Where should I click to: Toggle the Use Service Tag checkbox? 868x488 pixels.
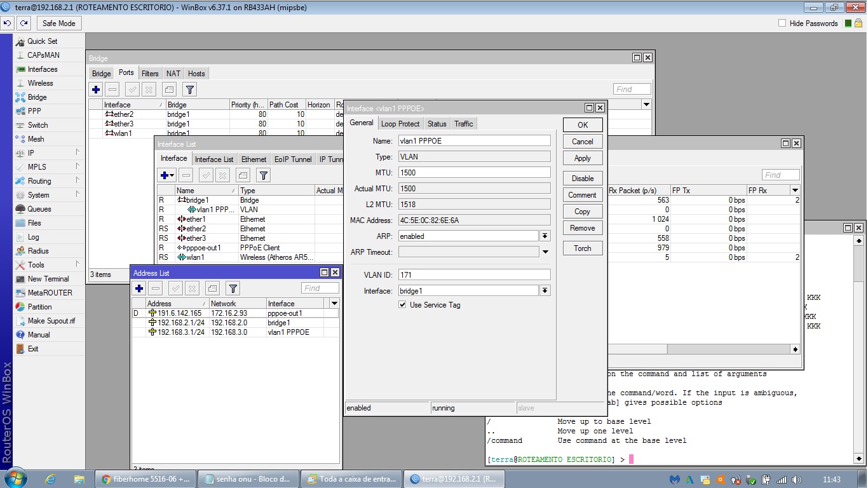coord(402,305)
